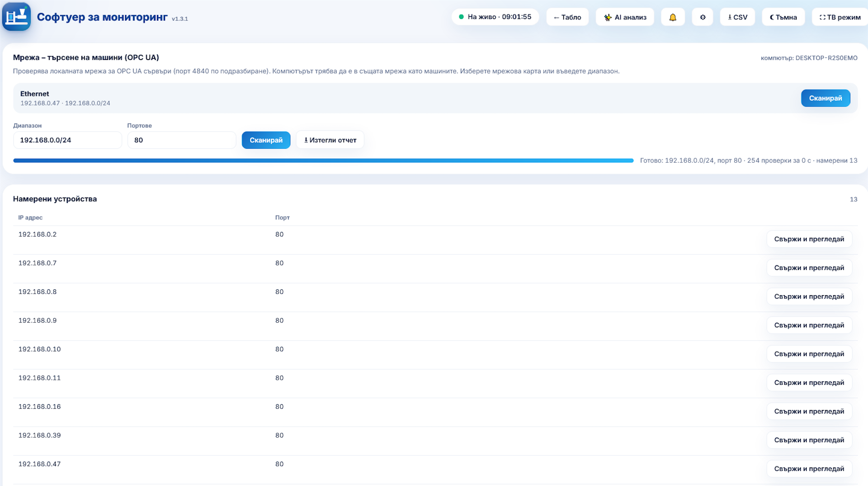Click the monitoring software logo icon
The image size is (868, 486).
click(16, 17)
